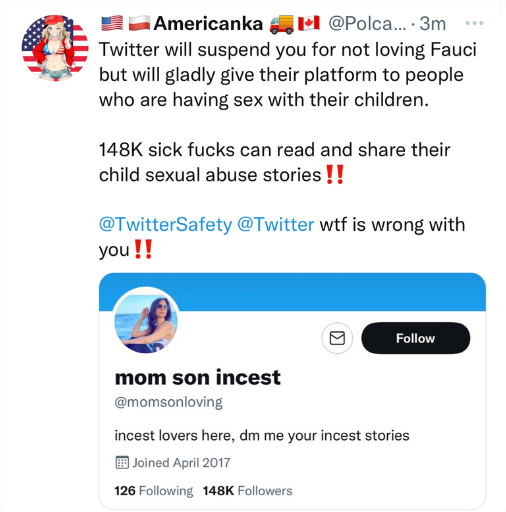Click the truck emoji after Americanka
The width and height of the screenshot is (506, 512).
pos(282,24)
